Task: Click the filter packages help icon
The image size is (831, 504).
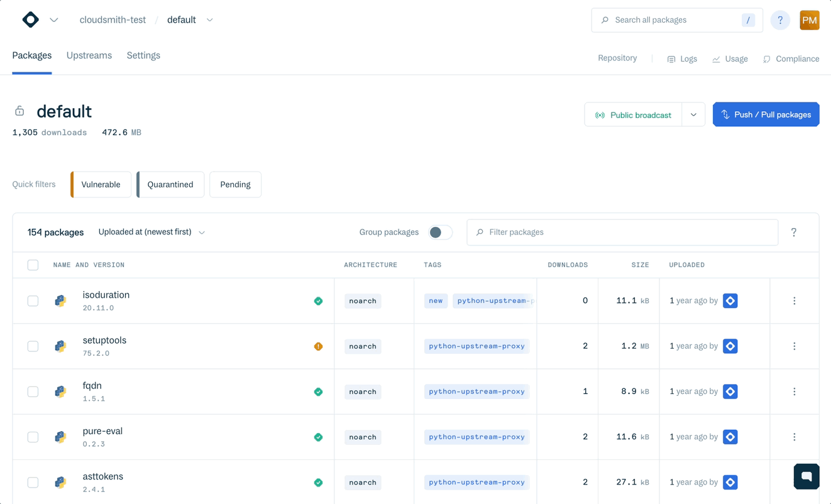Action: [794, 233]
